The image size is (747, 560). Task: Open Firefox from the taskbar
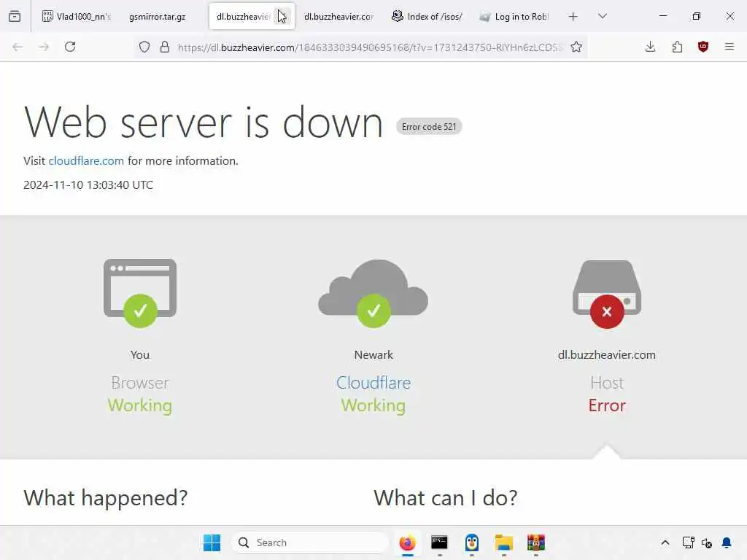coord(407,542)
